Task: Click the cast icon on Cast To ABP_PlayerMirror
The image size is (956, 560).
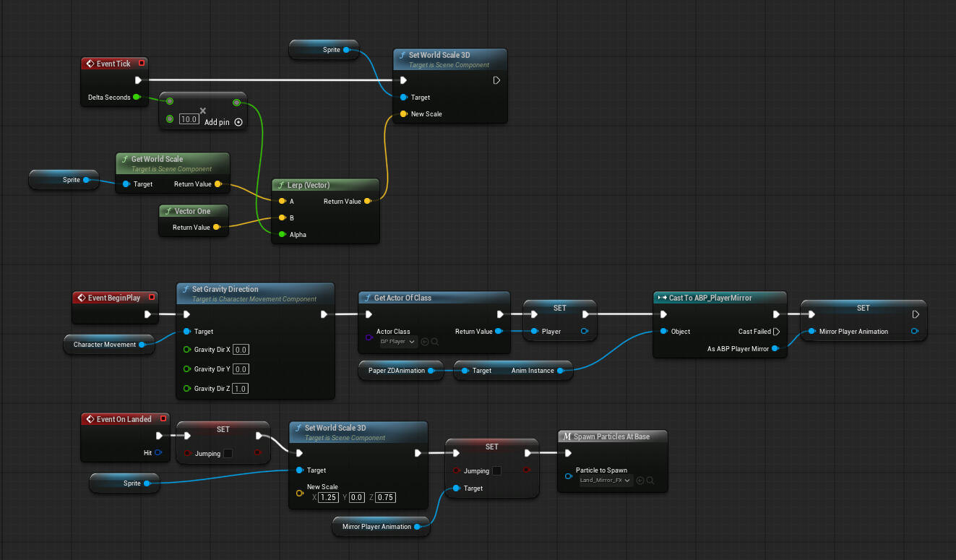Action: [663, 298]
